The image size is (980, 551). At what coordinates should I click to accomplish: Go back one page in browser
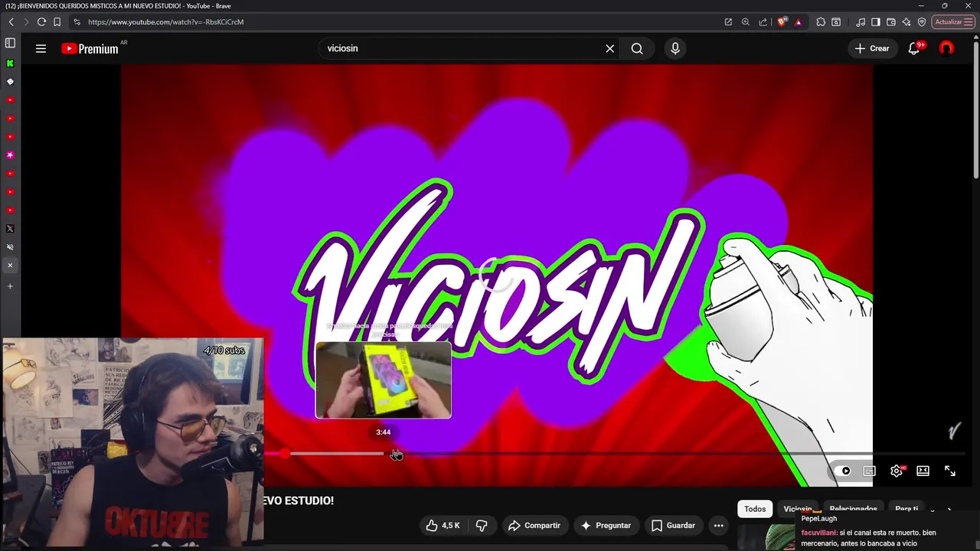(x=11, y=22)
